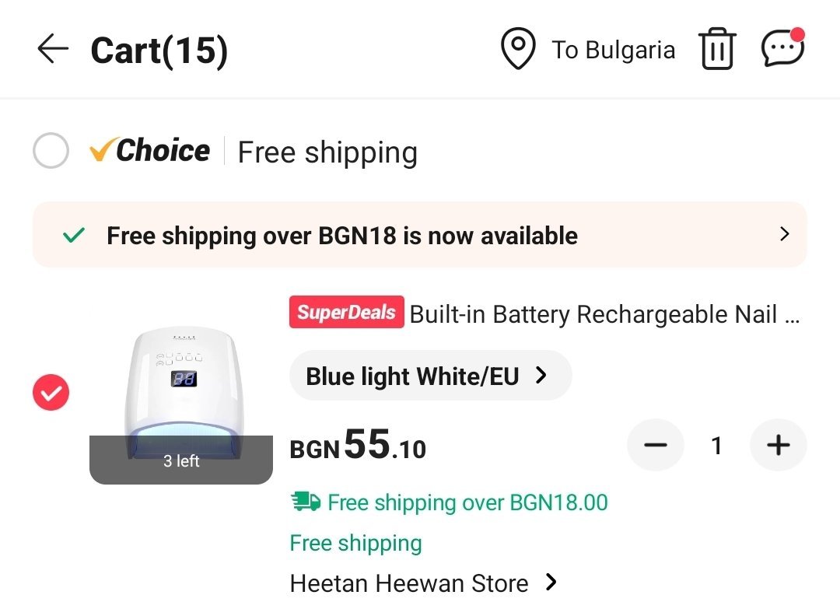The height and width of the screenshot is (616, 840).
Task: Open Heetan Heewan Store chevron
Action: pyautogui.click(x=551, y=582)
